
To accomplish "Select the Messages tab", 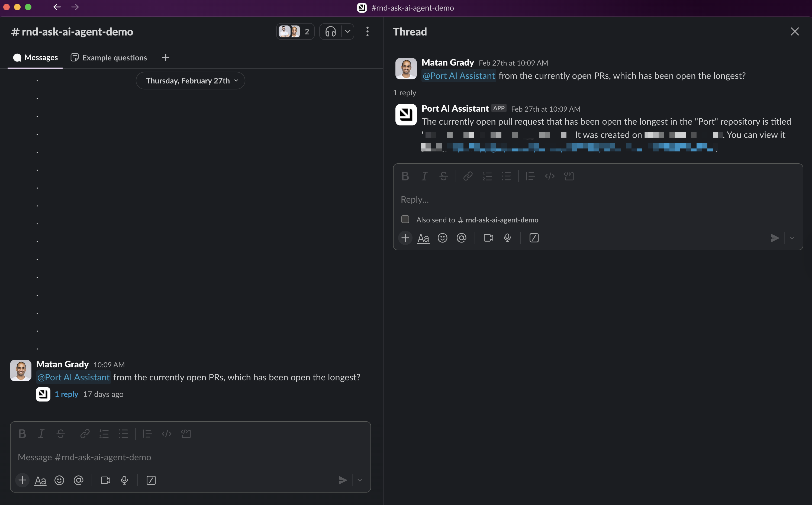I will (x=36, y=57).
